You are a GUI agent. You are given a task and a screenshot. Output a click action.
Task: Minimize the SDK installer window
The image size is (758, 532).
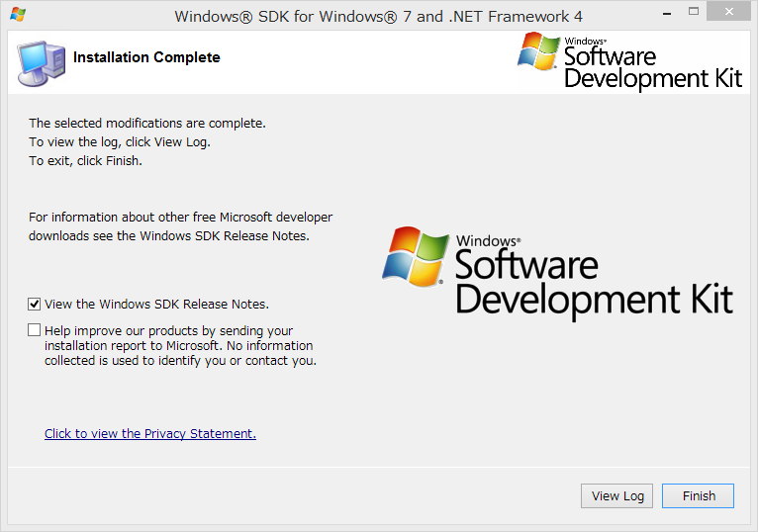(667, 13)
